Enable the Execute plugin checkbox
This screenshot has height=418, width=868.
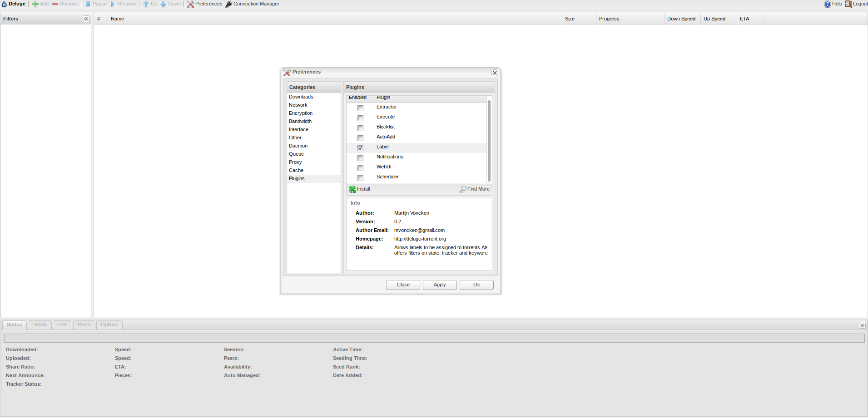click(x=360, y=118)
